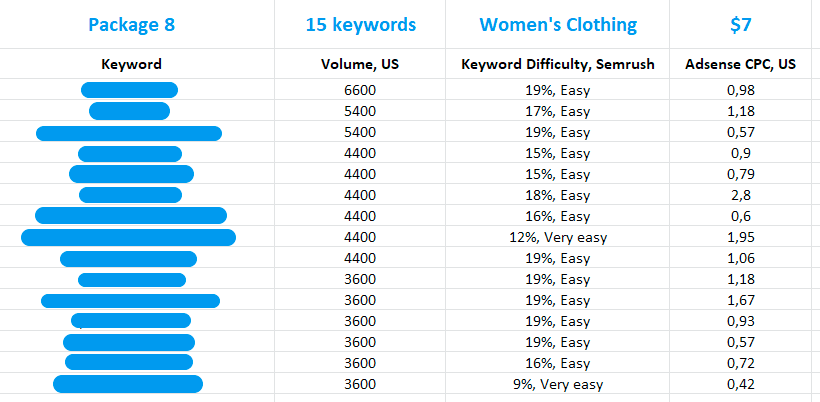
Task: Select the "18%, Easy" difficulty cell
Action: (558, 195)
